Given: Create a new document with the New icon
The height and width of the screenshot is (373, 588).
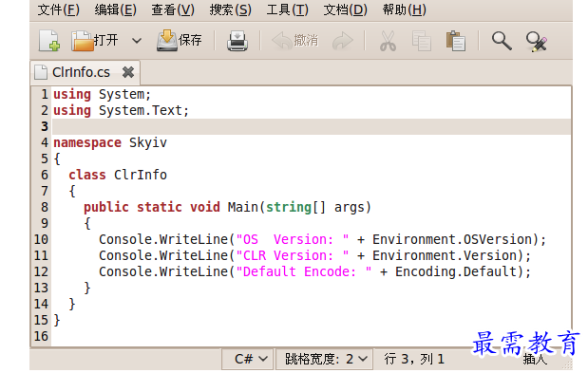Looking at the screenshot, I should tap(49, 41).
